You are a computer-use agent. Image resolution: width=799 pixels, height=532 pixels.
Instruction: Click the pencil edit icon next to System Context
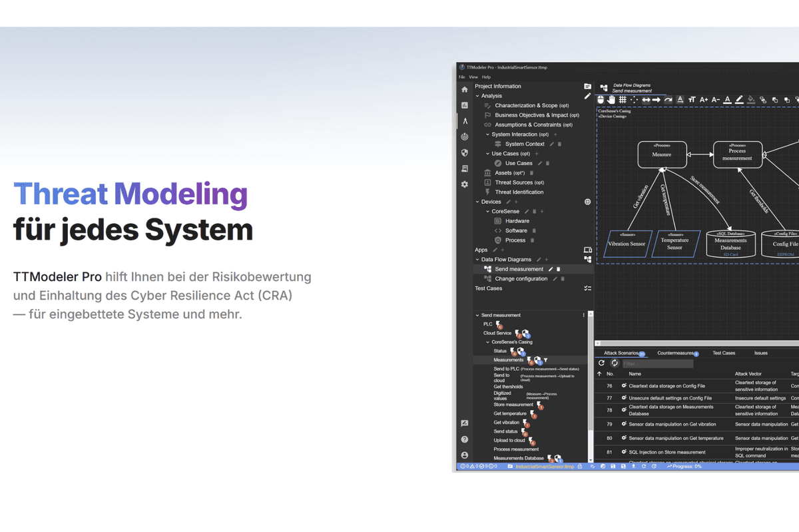(551, 144)
